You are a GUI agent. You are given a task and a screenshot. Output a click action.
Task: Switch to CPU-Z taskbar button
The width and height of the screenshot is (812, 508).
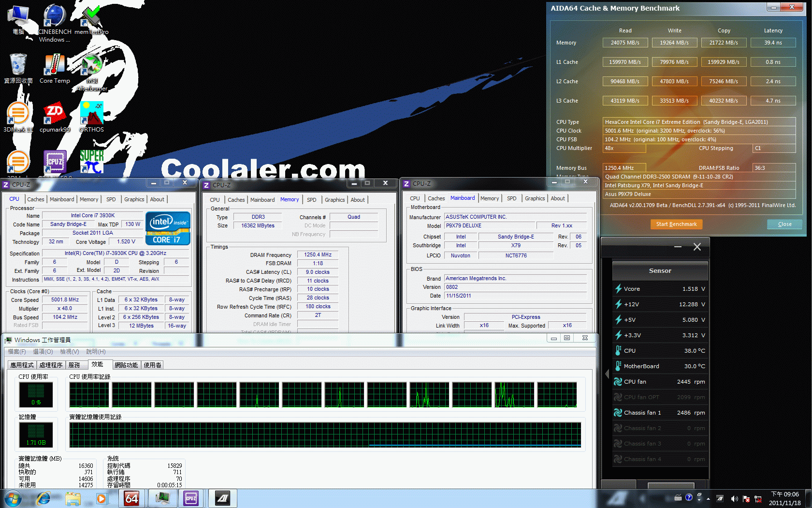click(x=191, y=498)
